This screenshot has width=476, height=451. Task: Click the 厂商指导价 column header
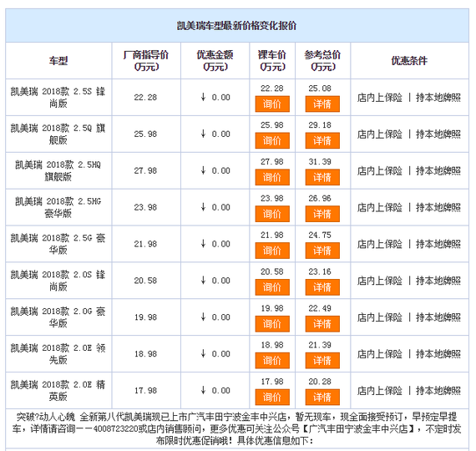pyautogui.click(x=146, y=61)
